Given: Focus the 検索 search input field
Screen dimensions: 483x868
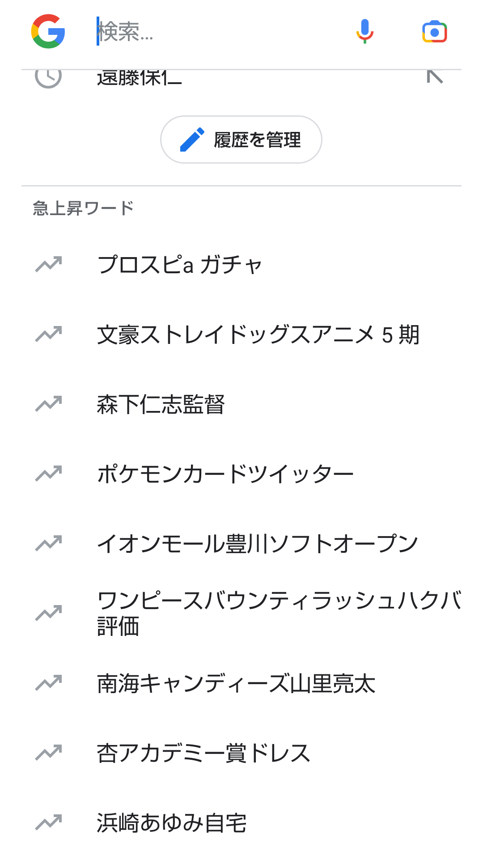Looking at the screenshot, I should 215,31.
